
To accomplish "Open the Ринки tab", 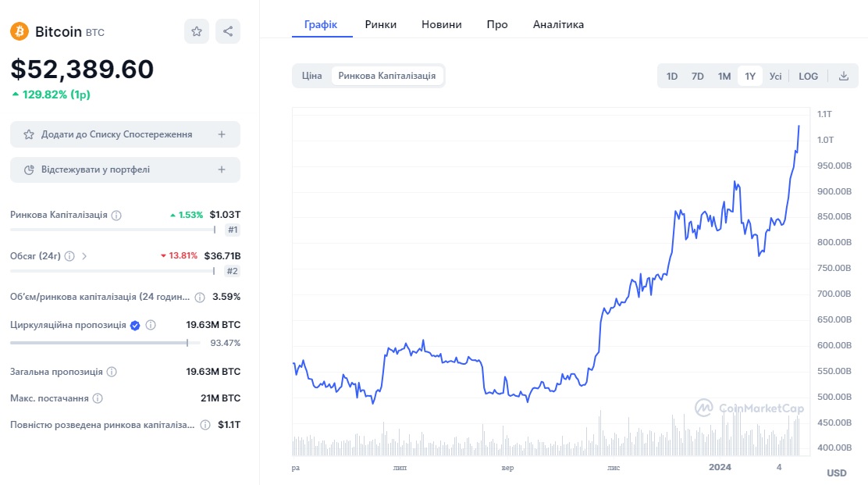I will [x=381, y=24].
